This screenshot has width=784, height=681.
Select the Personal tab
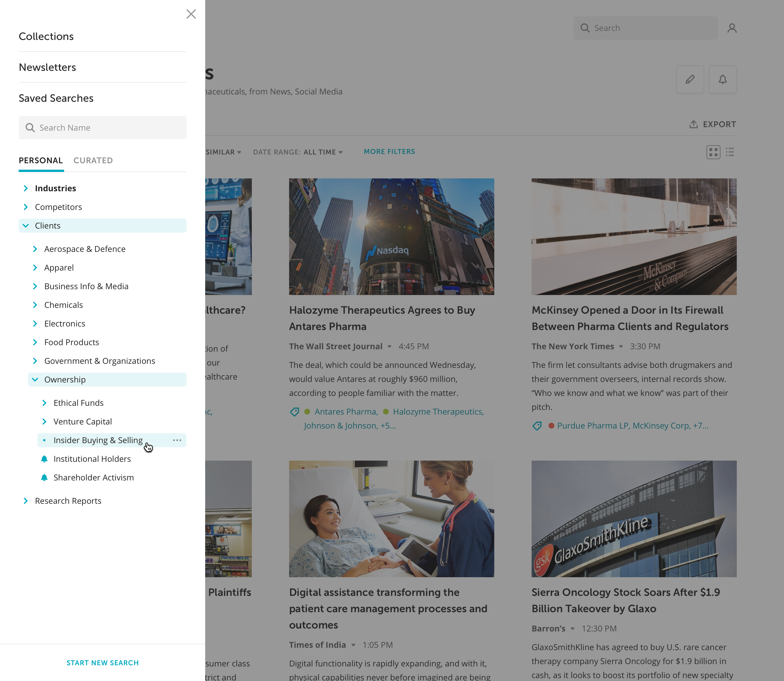(x=41, y=160)
